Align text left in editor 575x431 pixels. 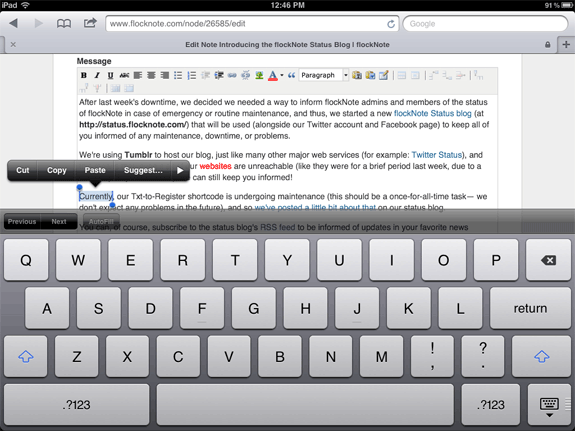pyautogui.click(x=138, y=75)
